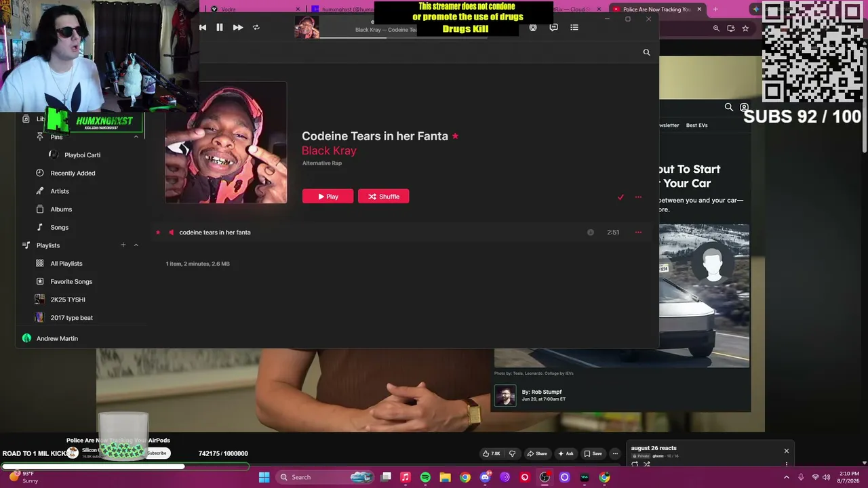Collapse the Playlists section chevron

[x=136, y=245]
